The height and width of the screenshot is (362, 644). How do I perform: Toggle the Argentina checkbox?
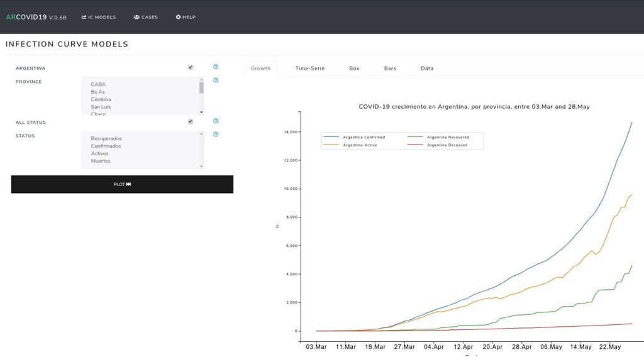(190, 67)
